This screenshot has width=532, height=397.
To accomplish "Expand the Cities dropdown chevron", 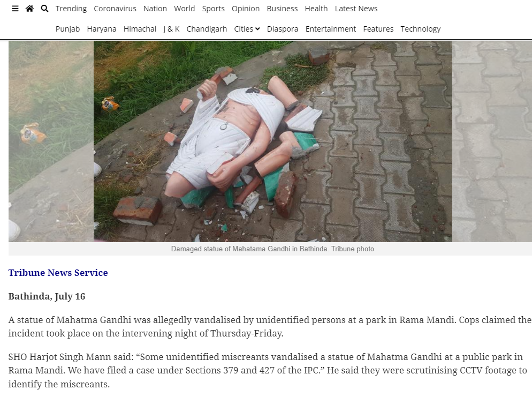I will (x=257, y=29).
